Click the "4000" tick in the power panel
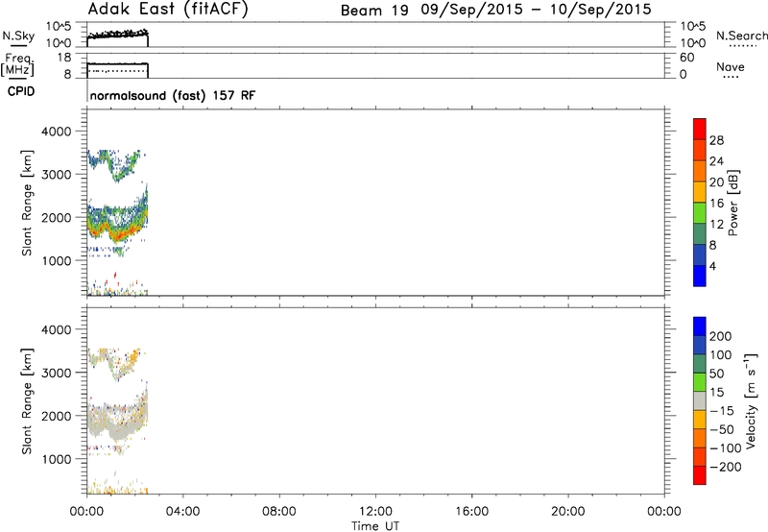The height and width of the screenshot is (532, 768). click(57, 132)
